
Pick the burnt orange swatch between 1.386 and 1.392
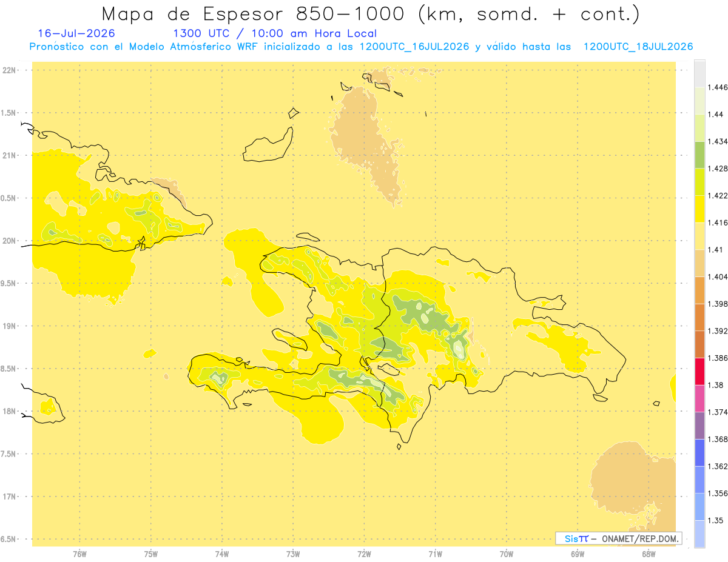(699, 344)
